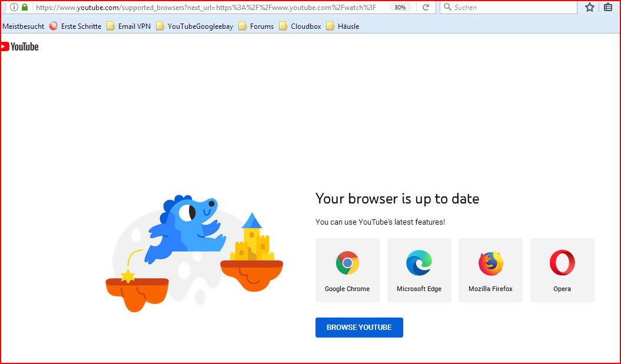
Task: Open the Erste Schritte bookmark
Action: [75, 26]
